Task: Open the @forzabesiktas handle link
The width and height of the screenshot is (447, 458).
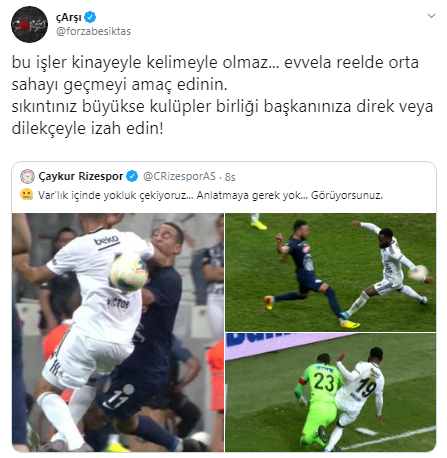Action: pyautogui.click(x=93, y=31)
